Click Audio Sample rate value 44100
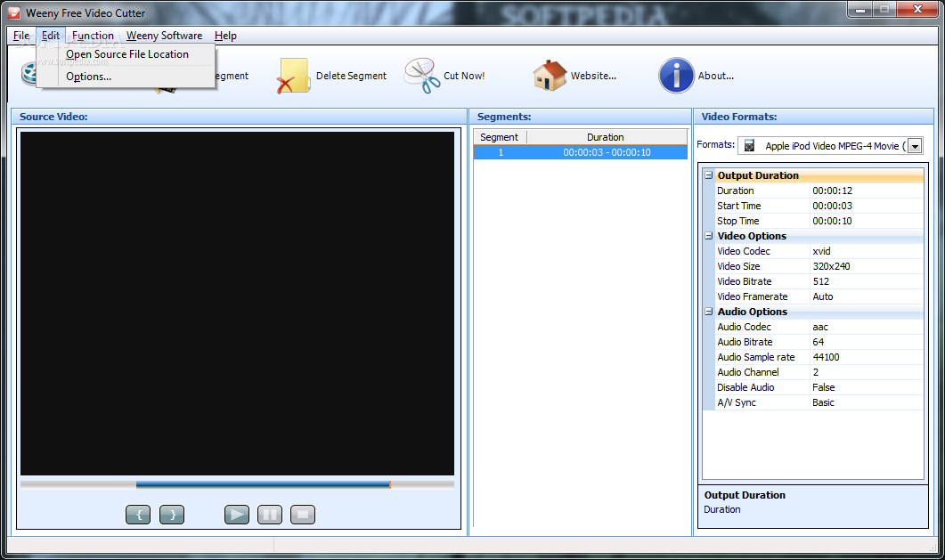This screenshot has width=945, height=560. point(866,357)
